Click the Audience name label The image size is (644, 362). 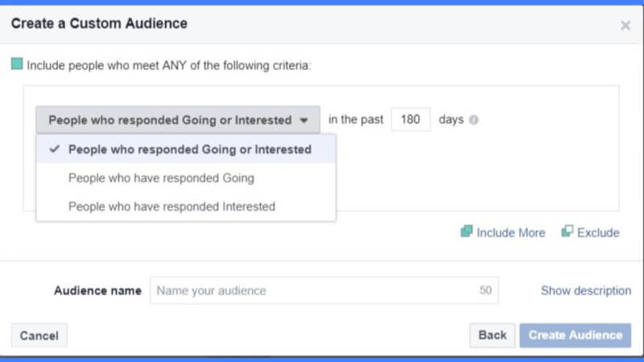click(x=97, y=290)
